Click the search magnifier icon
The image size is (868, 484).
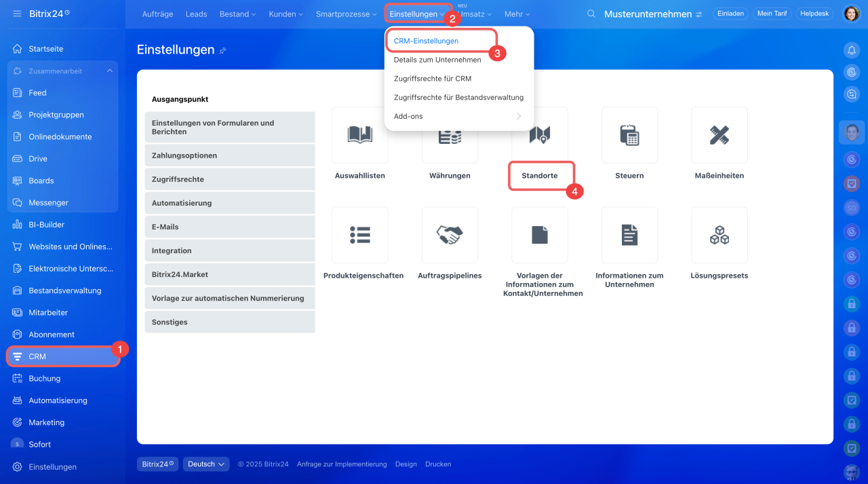(591, 14)
